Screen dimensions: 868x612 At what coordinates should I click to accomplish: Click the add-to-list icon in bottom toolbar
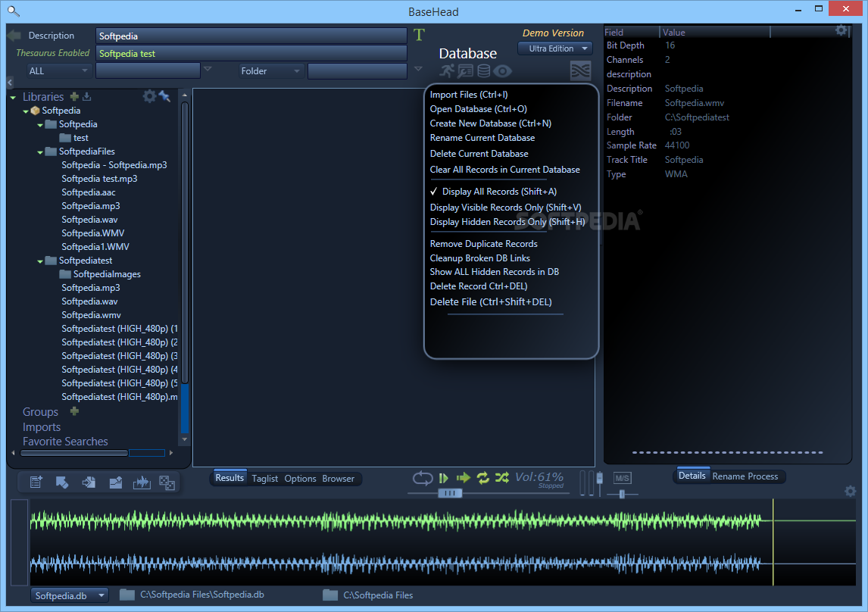pos(36,482)
